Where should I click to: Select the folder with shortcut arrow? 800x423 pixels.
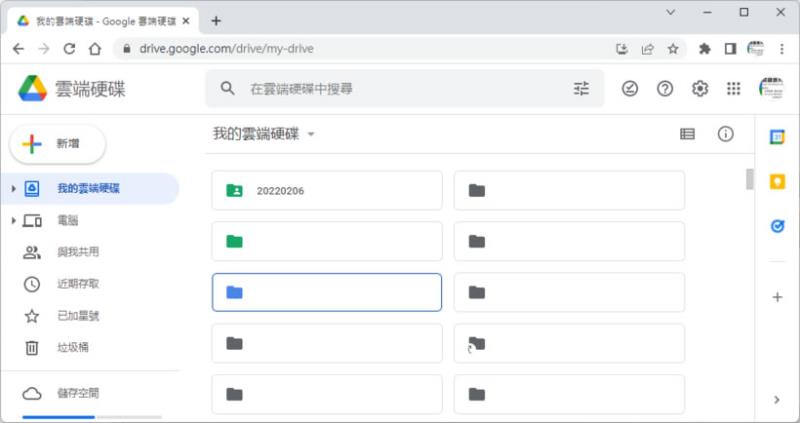(x=569, y=343)
